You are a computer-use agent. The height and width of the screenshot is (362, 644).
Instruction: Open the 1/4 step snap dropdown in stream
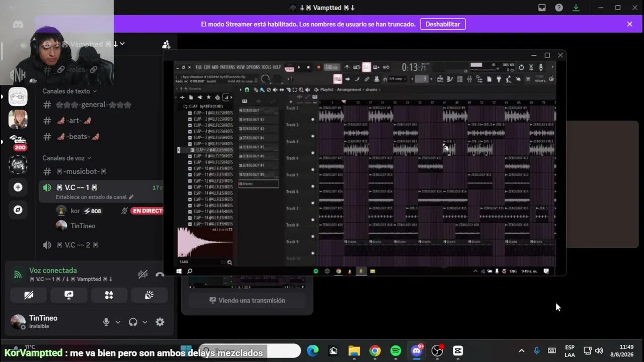pos(397,79)
